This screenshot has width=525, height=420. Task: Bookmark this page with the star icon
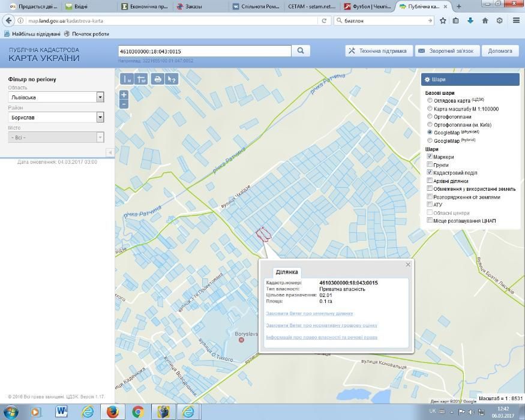pyautogui.click(x=443, y=21)
